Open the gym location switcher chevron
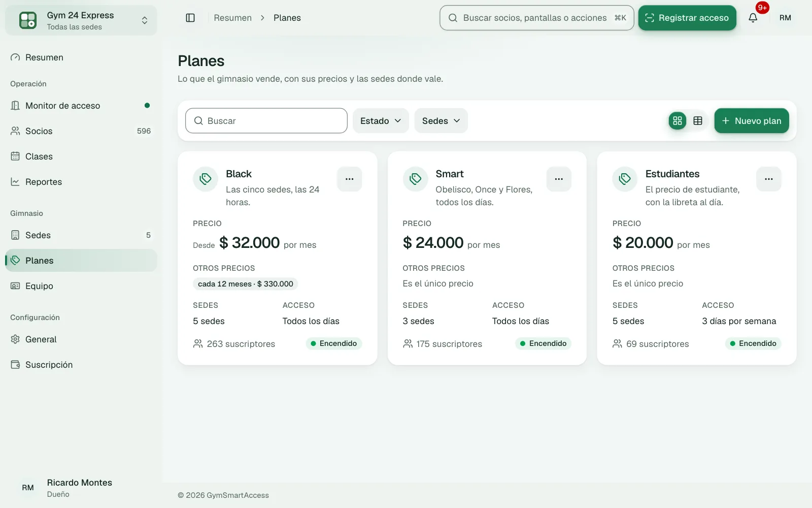The width and height of the screenshot is (812, 508). (145, 20)
